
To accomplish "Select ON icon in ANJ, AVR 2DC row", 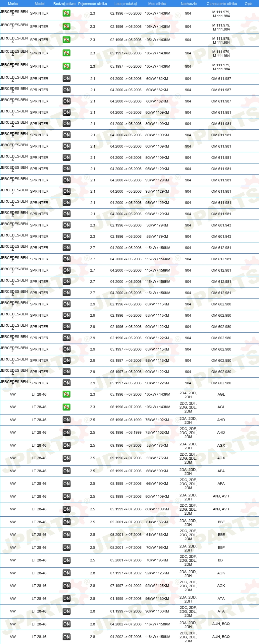I will pyautogui.click(x=67, y=509).
